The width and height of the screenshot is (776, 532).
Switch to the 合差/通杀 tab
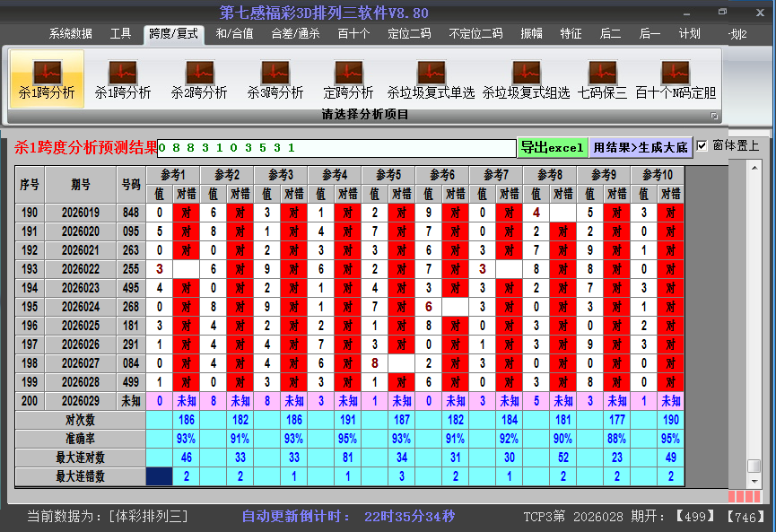[295, 34]
